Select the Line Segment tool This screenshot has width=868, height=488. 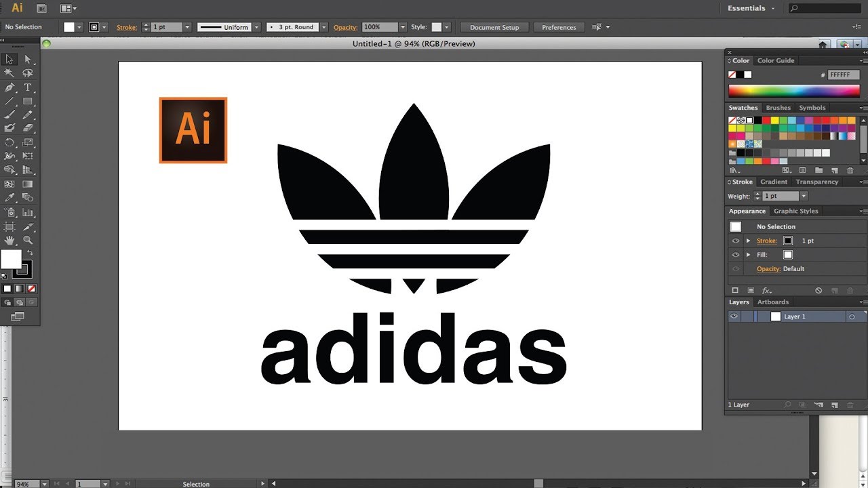click(9, 102)
